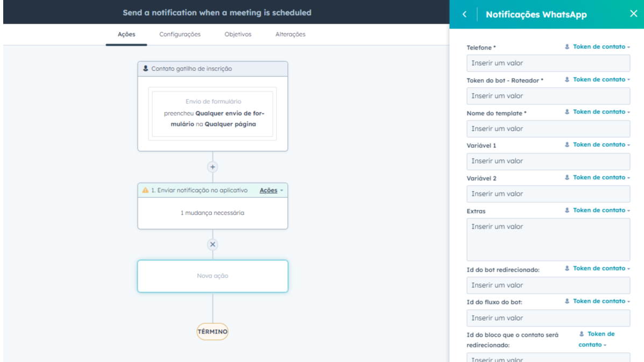Click the X connector icon above Nova ação

click(213, 244)
